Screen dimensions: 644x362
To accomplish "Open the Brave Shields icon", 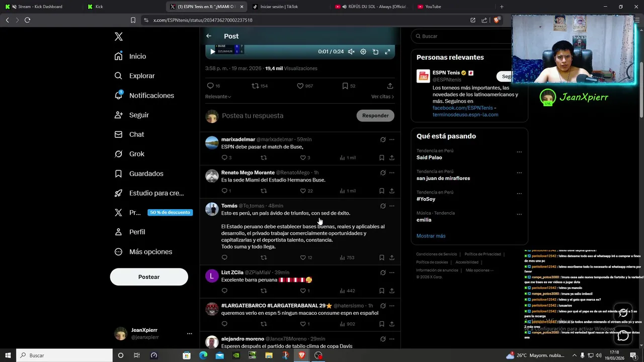I will 497,20.
